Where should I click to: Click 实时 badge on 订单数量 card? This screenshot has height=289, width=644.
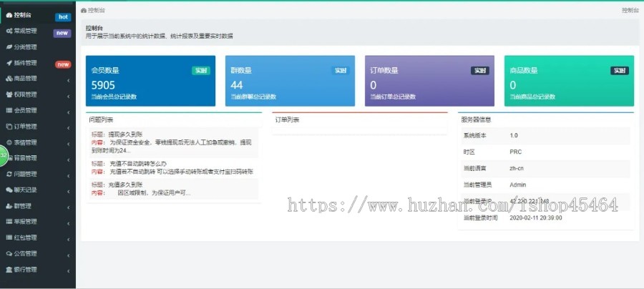pos(480,71)
